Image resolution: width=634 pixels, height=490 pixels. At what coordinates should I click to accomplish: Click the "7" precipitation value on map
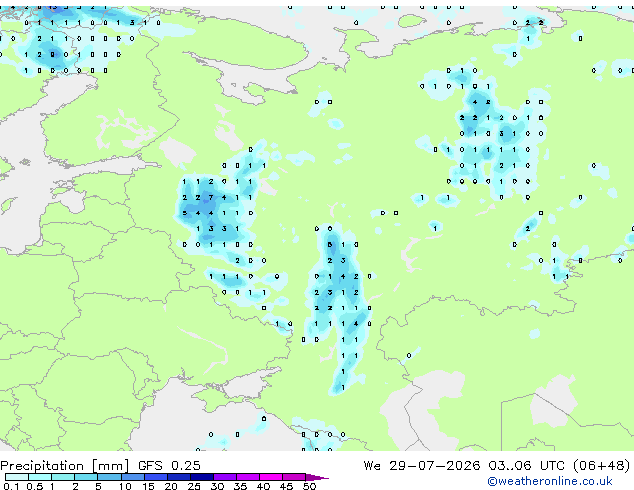(211, 198)
